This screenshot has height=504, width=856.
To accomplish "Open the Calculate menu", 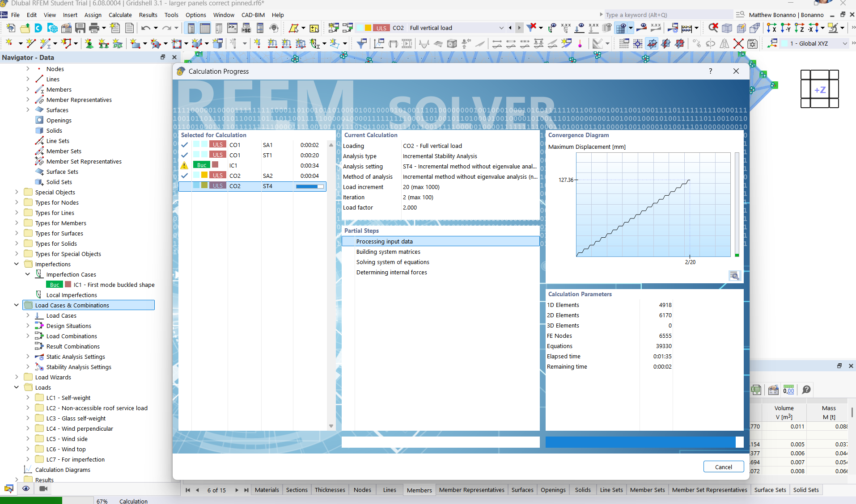I will [x=120, y=15].
